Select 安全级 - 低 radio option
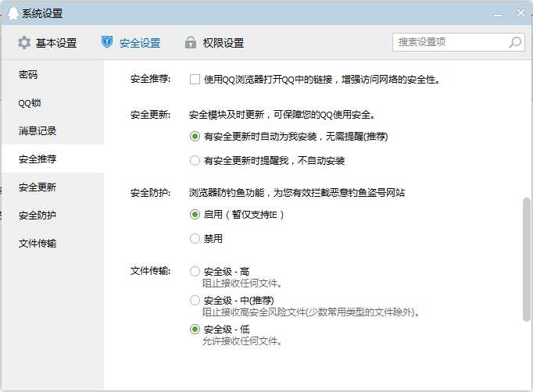533x392 pixels. tap(195, 330)
